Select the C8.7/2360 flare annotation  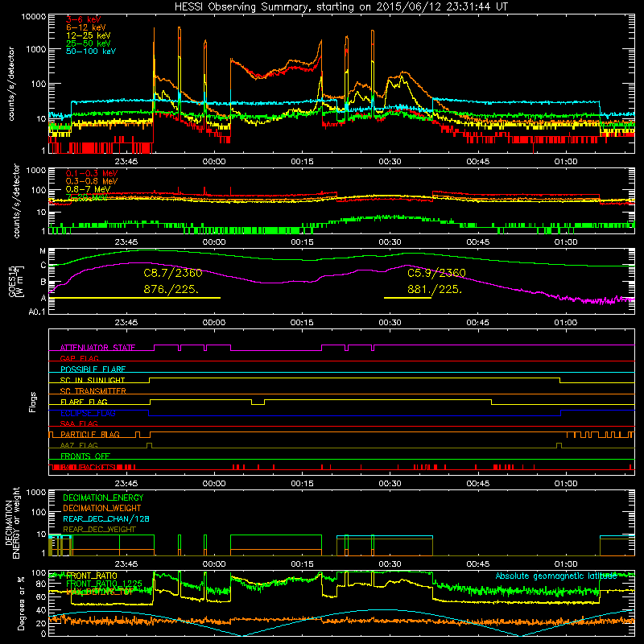(173, 273)
